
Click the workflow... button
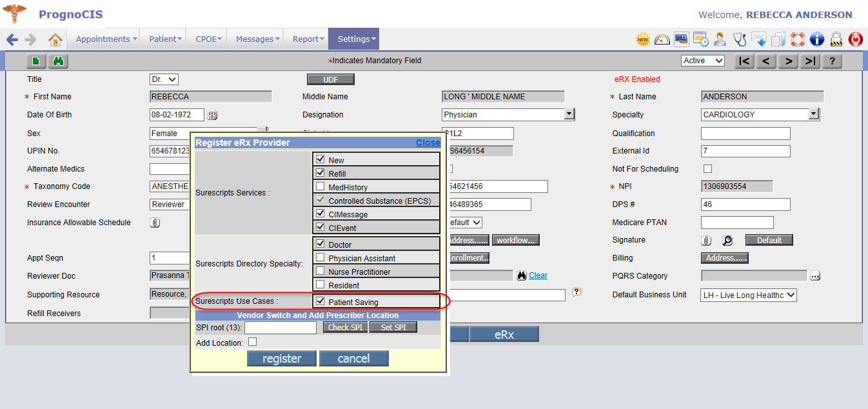[515, 240]
